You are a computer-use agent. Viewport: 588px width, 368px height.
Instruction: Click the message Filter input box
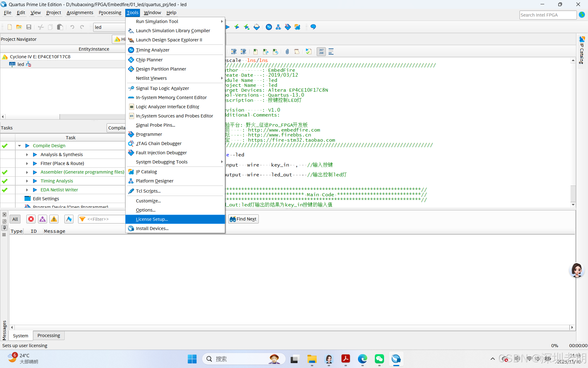101,219
